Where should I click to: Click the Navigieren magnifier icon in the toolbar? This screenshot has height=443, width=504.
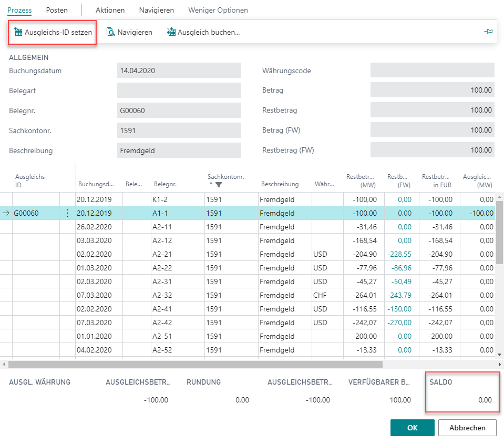click(x=110, y=32)
